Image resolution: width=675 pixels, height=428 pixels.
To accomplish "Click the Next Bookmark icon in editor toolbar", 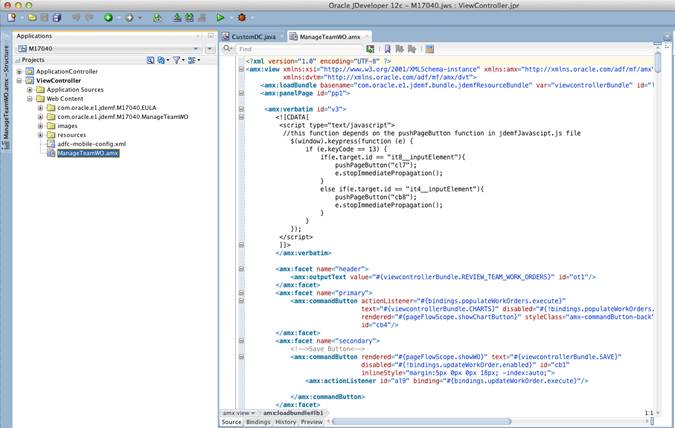I will pos(412,49).
